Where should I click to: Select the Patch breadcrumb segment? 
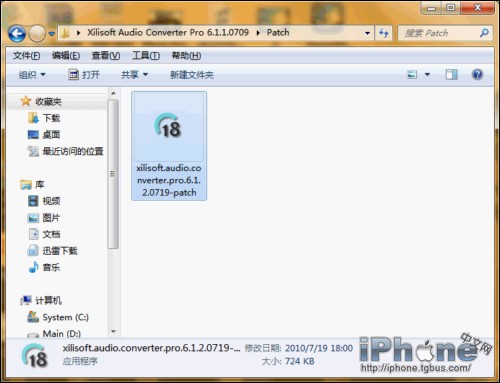pyautogui.click(x=278, y=33)
